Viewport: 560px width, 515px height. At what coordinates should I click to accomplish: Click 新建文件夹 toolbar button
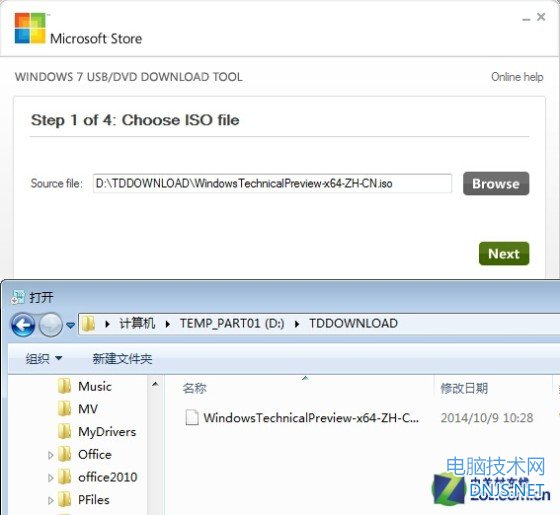click(x=122, y=358)
